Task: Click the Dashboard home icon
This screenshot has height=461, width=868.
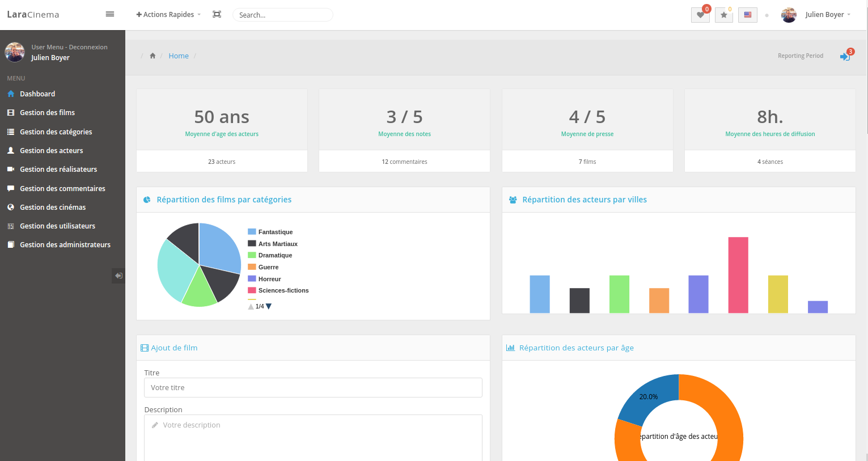Action: click(11, 94)
